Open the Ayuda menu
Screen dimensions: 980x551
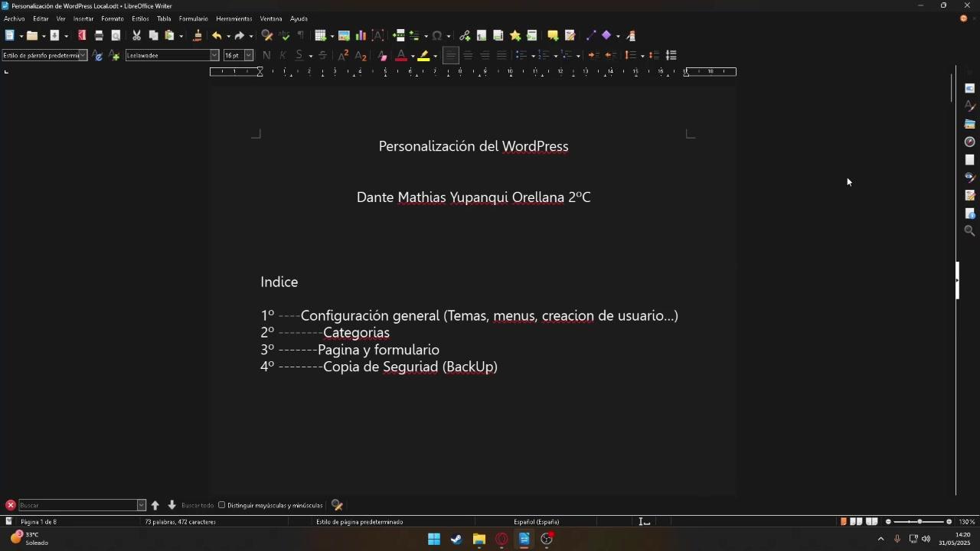click(299, 18)
